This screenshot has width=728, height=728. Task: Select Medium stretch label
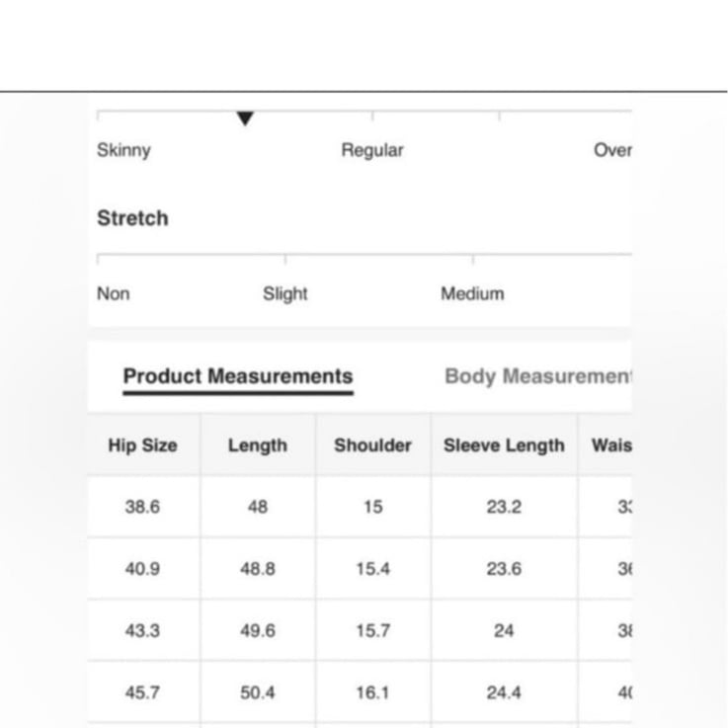(472, 294)
